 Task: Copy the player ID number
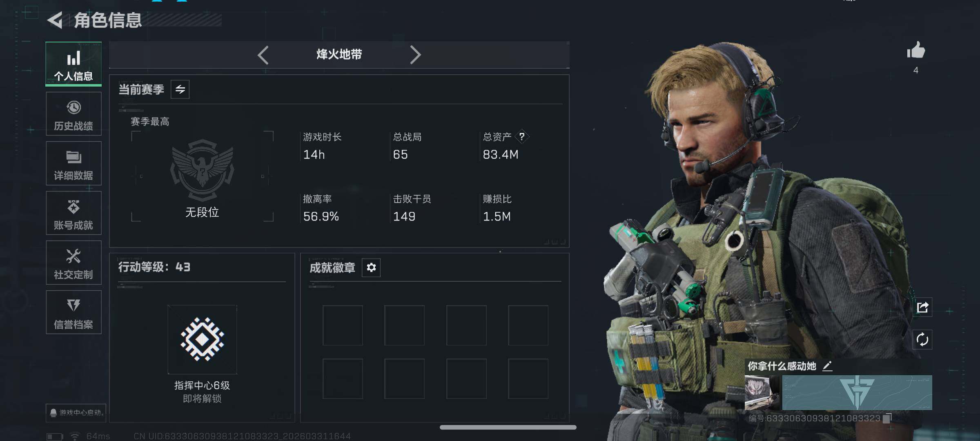point(887,419)
